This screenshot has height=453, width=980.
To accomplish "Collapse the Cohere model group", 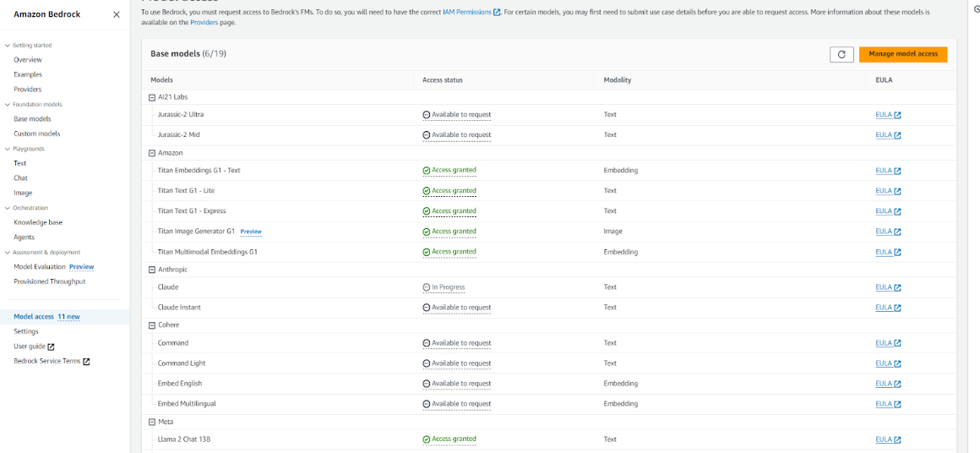I will (x=152, y=325).
